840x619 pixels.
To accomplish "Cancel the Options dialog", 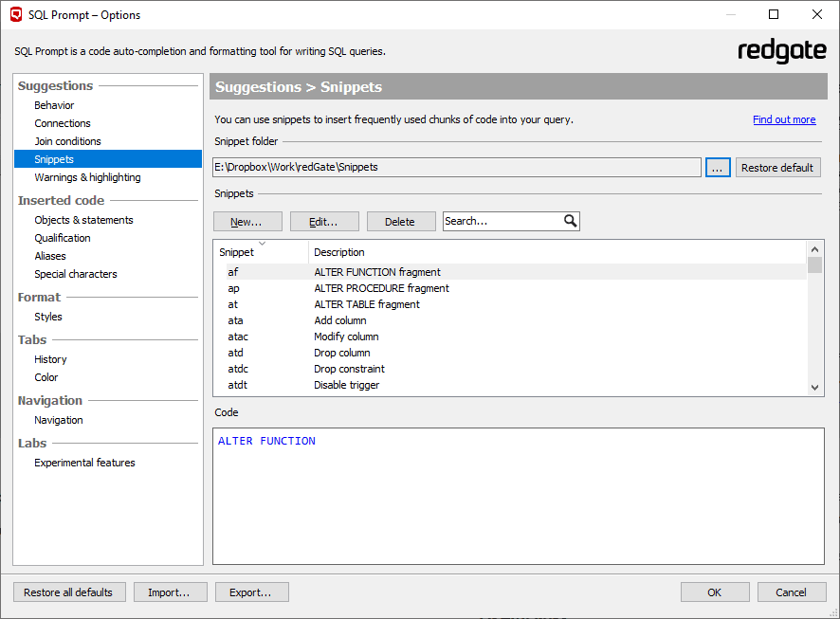I will tap(792, 592).
